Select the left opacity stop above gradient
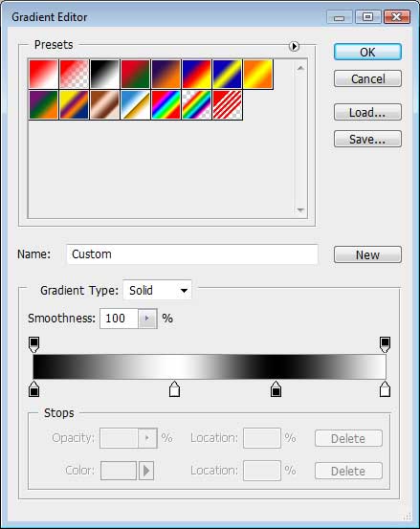420x529 pixels. 33,344
